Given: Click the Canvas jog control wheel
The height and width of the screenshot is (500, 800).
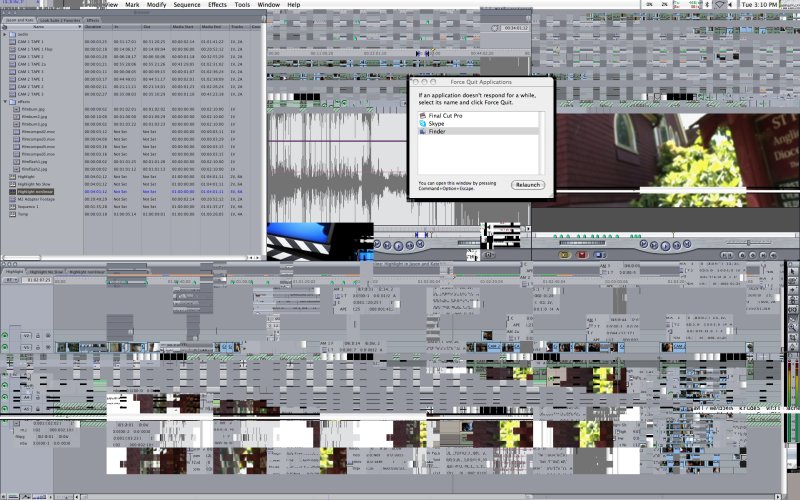Looking at the screenshot, I should coord(582,243).
